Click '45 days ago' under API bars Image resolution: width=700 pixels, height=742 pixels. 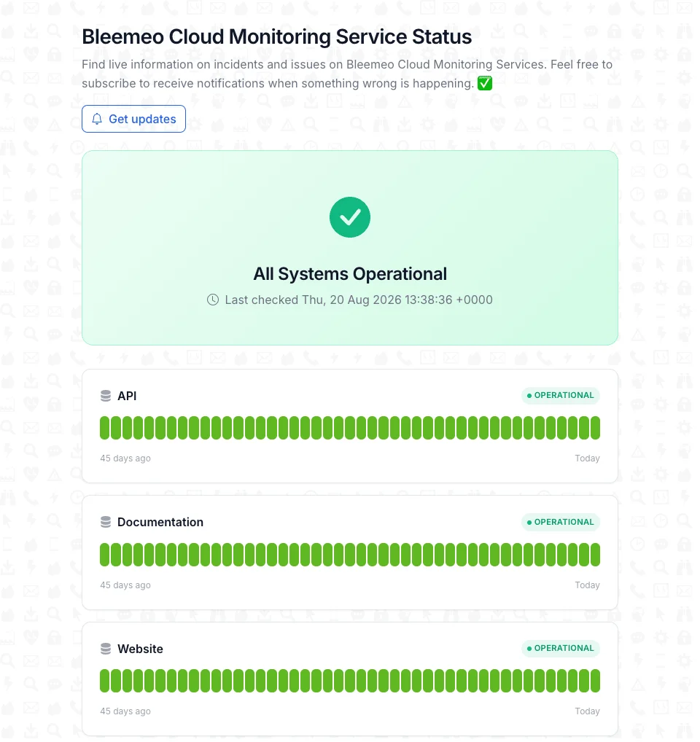(126, 459)
